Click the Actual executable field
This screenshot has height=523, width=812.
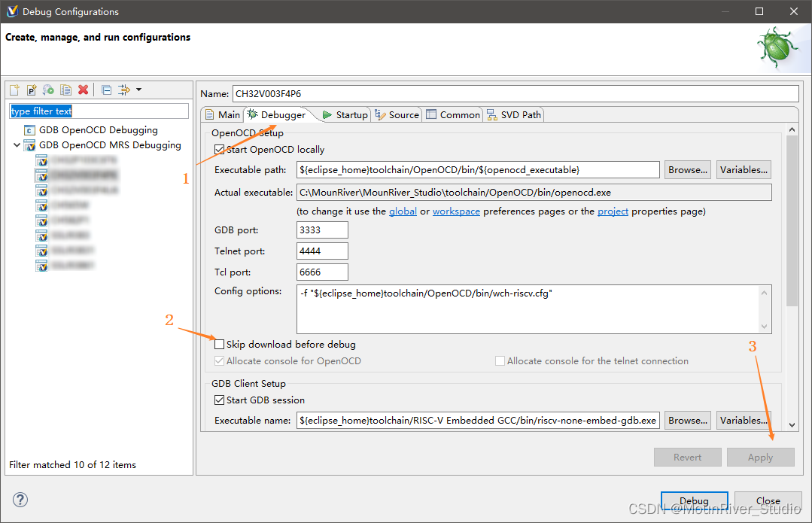pyautogui.click(x=534, y=193)
